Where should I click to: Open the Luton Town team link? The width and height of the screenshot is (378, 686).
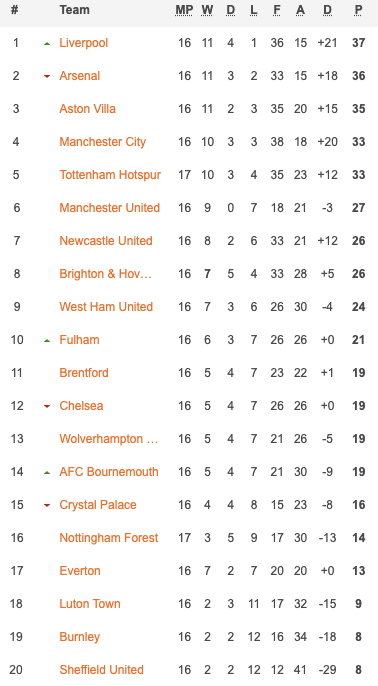tap(90, 604)
